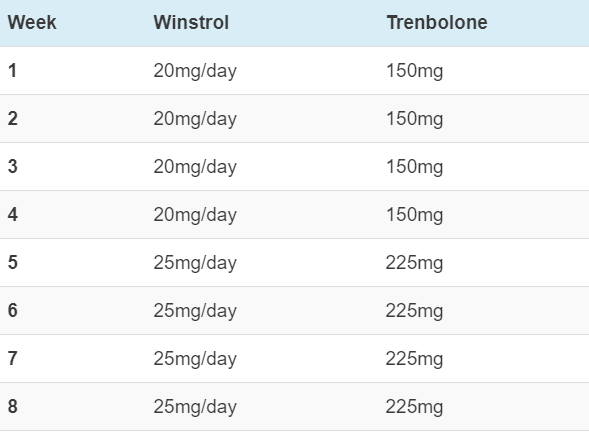
Task: Select the week 1 row number
Action: [x=12, y=70]
